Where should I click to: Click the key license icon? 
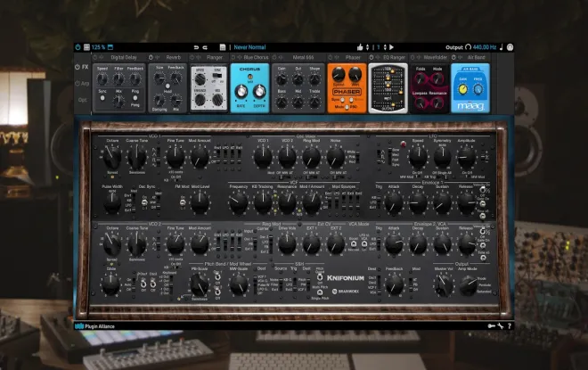pyautogui.click(x=491, y=326)
